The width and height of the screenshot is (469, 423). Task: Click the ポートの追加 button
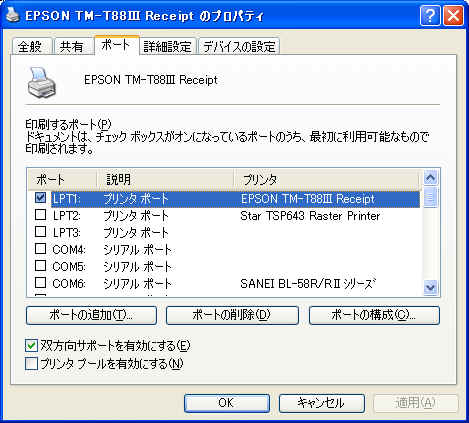coord(91,315)
